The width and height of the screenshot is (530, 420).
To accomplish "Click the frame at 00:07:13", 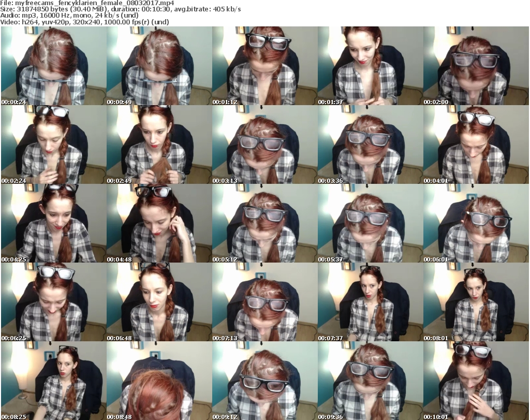I will click(x=264, y=301).
